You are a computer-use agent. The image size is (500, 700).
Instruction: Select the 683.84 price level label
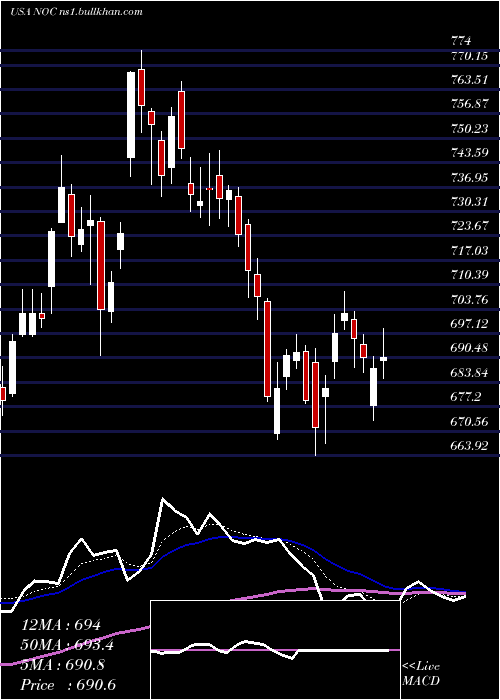tap(469, 372)
